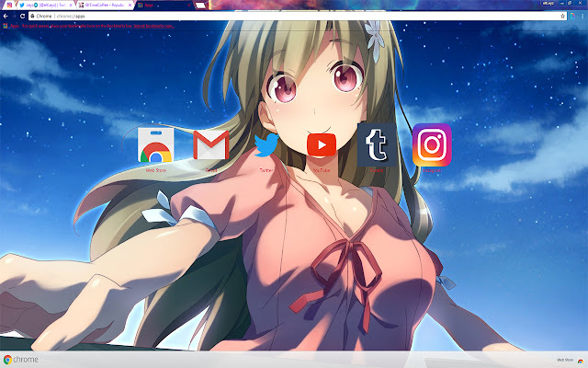Screen dimensions: 588x368
Task: Close the Apps tab
Action: [189, 6]
